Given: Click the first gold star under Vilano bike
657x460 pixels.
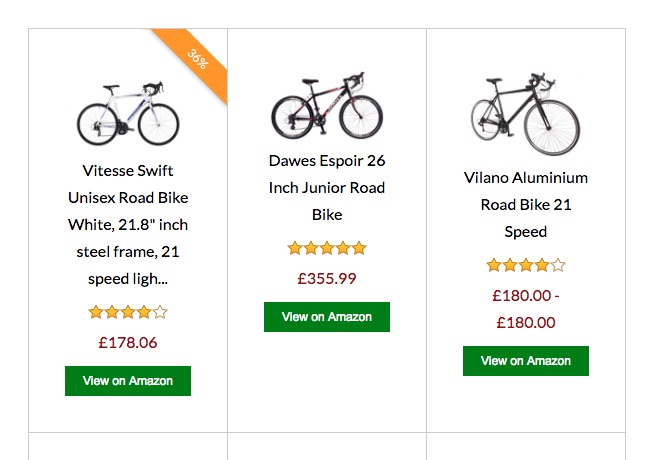Looking at the screenshot, I should tap(494, 265).
